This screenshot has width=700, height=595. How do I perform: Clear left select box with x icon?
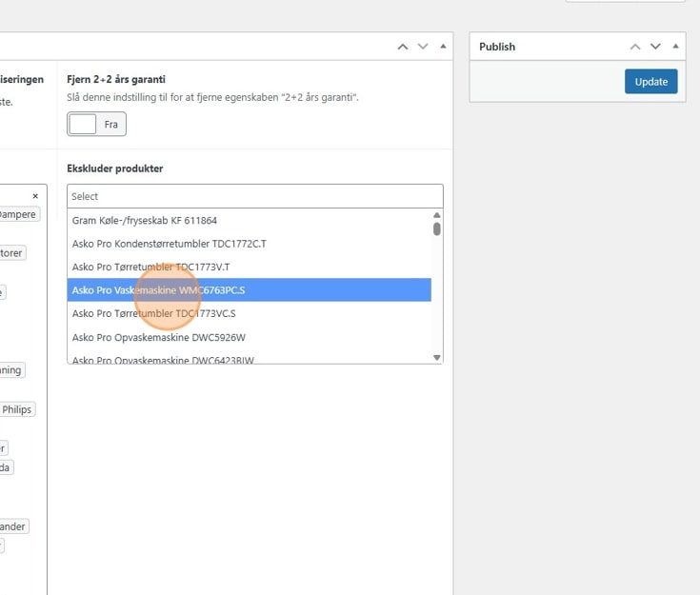[x=35, y=196]
